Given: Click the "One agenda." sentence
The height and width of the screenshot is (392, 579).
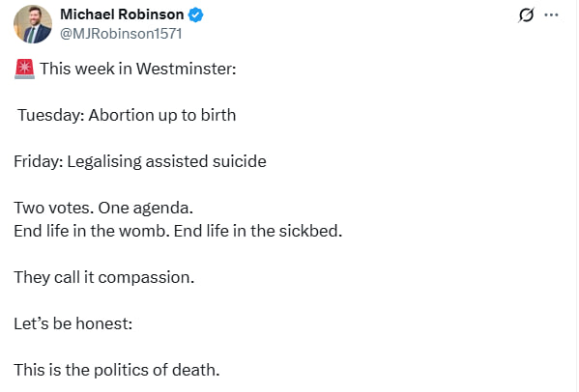Looking at the screenshot, I should pos(146,208).
